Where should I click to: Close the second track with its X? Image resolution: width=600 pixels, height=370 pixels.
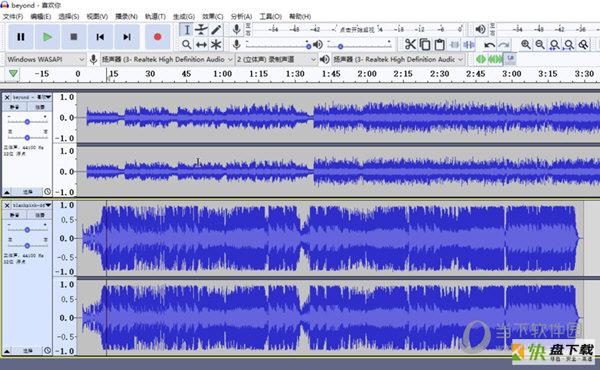pos(7,205)
